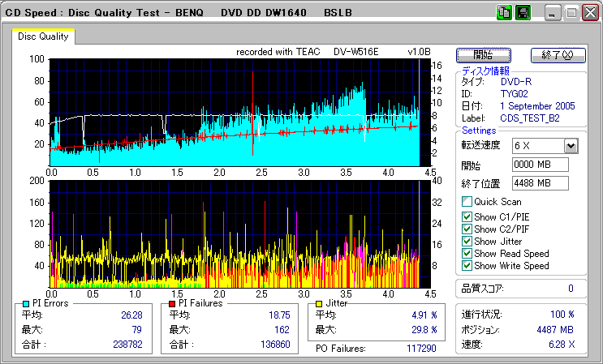Click the red PI Failures color swatch
This screenshot has height=364, width=603.
172,304
